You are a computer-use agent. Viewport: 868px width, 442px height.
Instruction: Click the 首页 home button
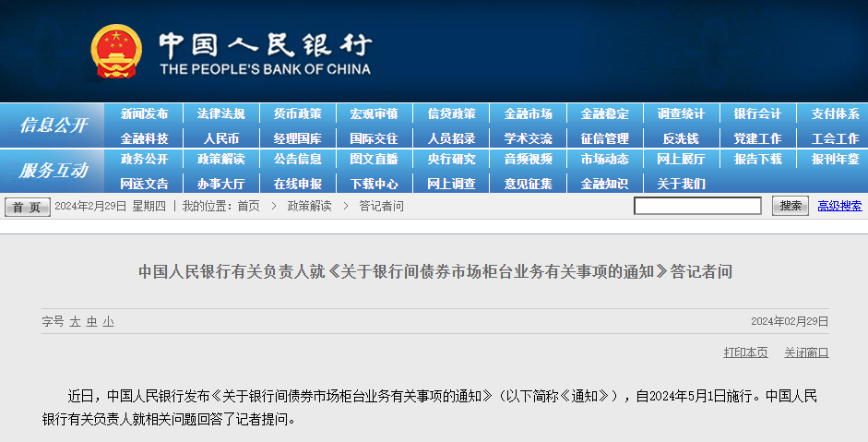(28, 207)
